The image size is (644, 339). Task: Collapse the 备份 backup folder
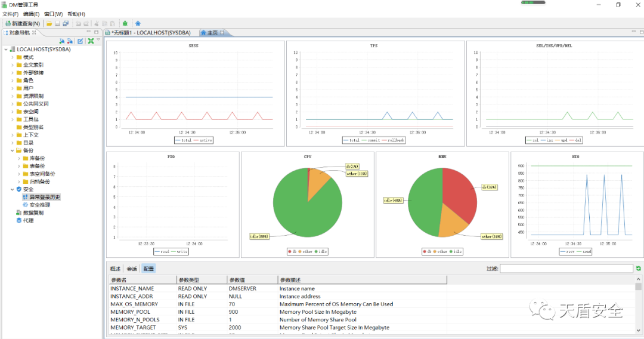tap(12, 150)
